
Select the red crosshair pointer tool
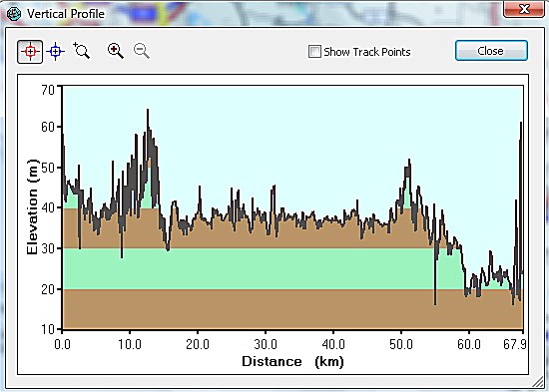[x=30, y=52]
